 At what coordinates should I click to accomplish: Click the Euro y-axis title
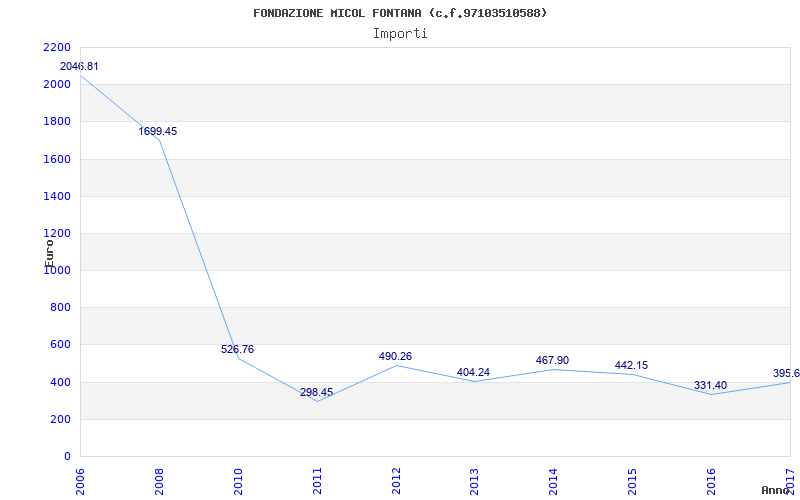coord(49,253)
